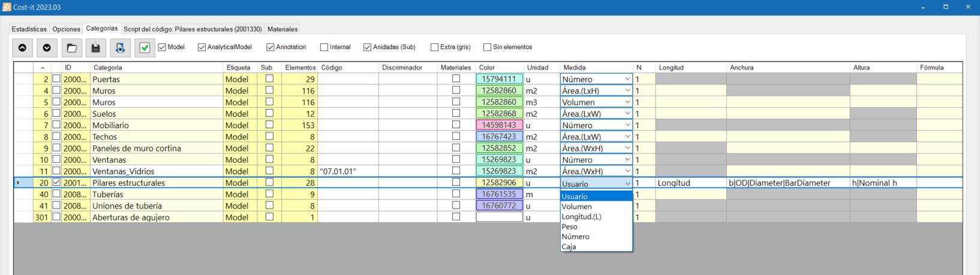Toggle the Annotation filter checkbox
The width and height of the screenshot is (980, 275).
point(270,47)
